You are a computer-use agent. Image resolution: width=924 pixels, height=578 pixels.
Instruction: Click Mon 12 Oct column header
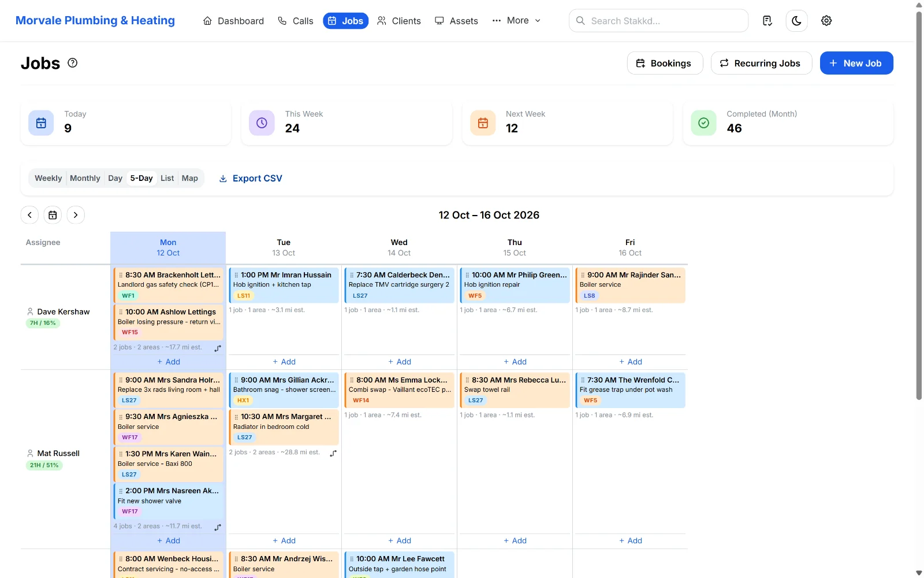168,248
